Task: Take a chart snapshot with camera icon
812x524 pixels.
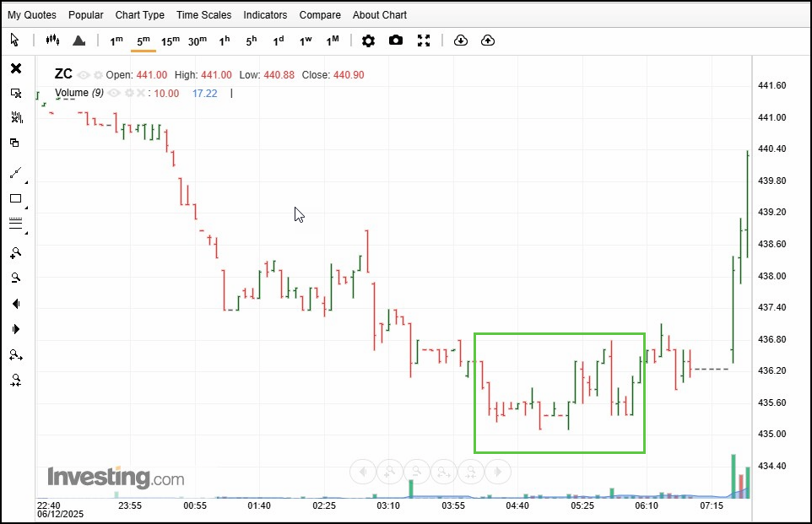Action: pos(396,40)
